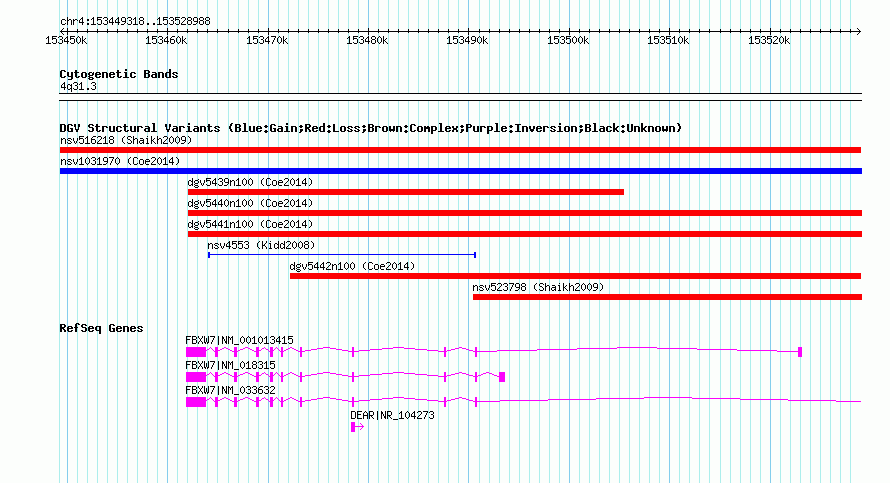Image resolution: width=890 pixels, height=483 pixels.
Task: Click the 153450k ruler tick label
Action: 66,40
